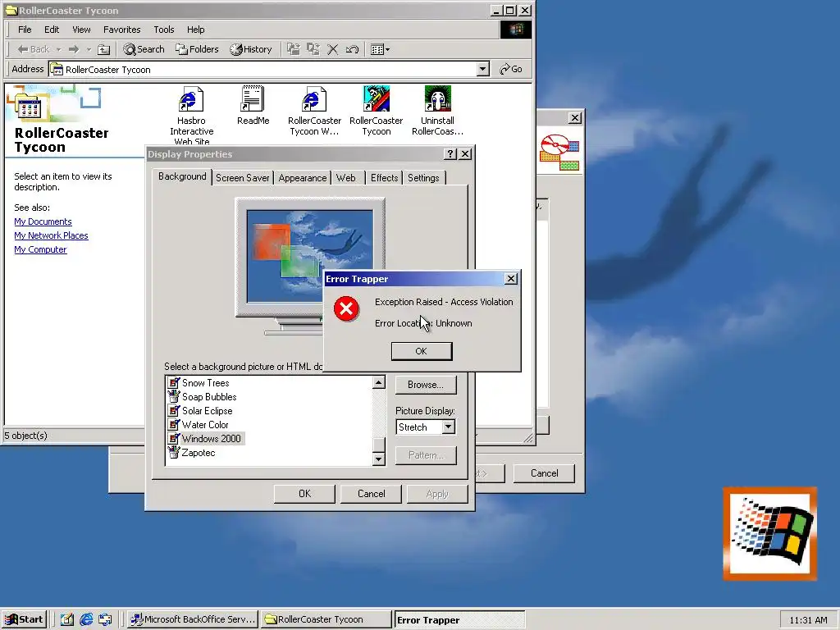This screenshot has height=630, width=840.
Task: Show the History pane
Action: pos(251,49)
